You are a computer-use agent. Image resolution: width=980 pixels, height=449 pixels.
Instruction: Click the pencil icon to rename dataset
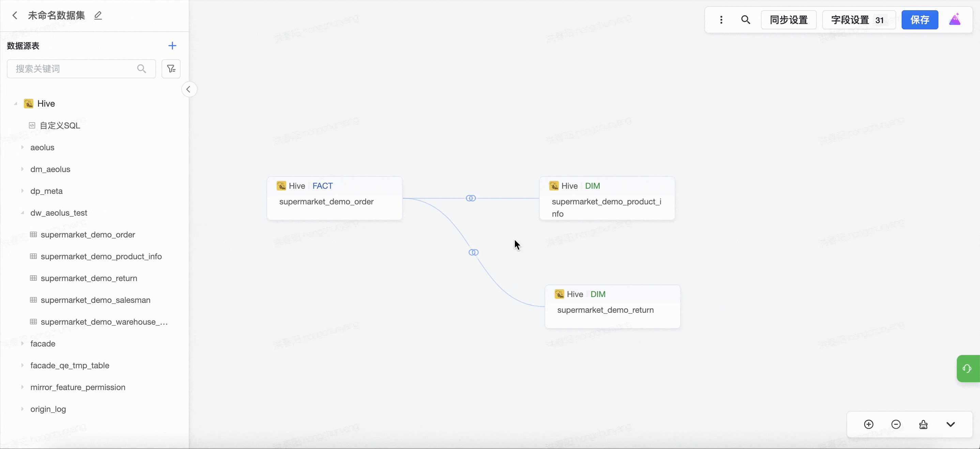tap(98, 15)
